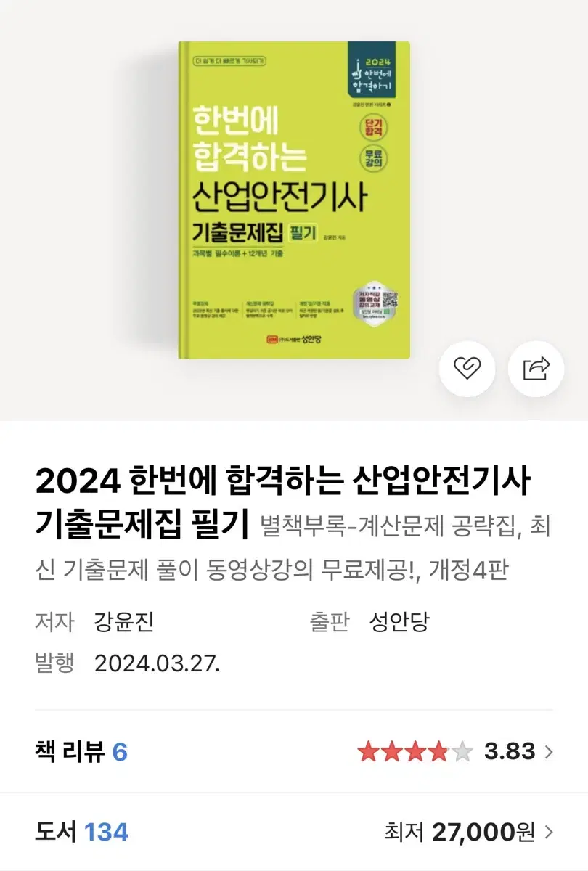The width and height of the screenshot is (588, 871).
Task: Select publisher name 성안당
Action: tap(399, 622)
